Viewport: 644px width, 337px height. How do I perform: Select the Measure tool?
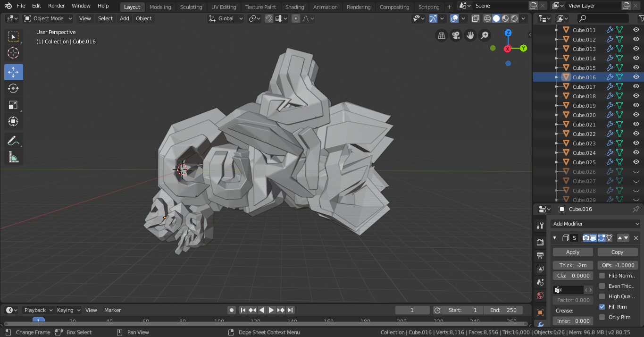pos(13,157)
